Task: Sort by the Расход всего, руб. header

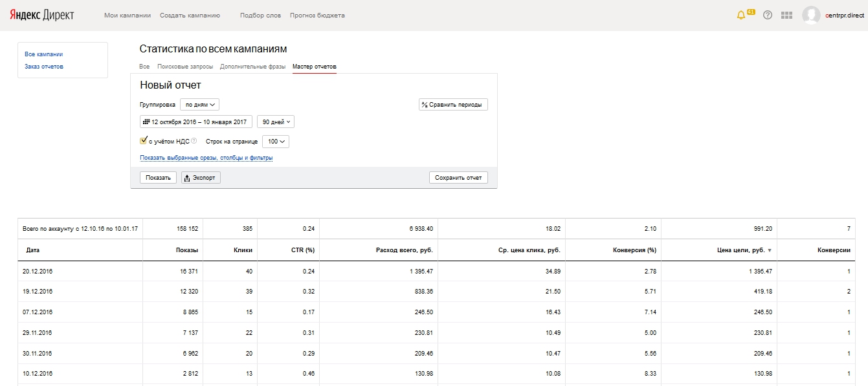Action: tap(405, 250)
